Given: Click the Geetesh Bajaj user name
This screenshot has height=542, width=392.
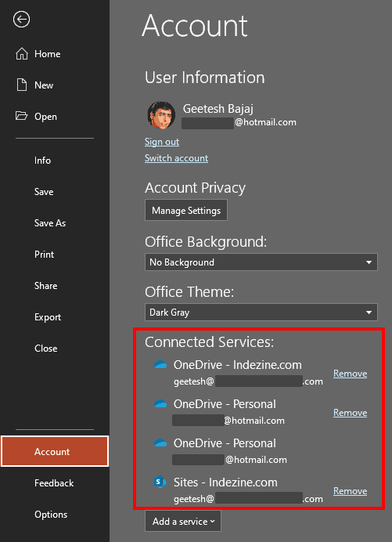Looking at the screenshot, I should [218, 109].
